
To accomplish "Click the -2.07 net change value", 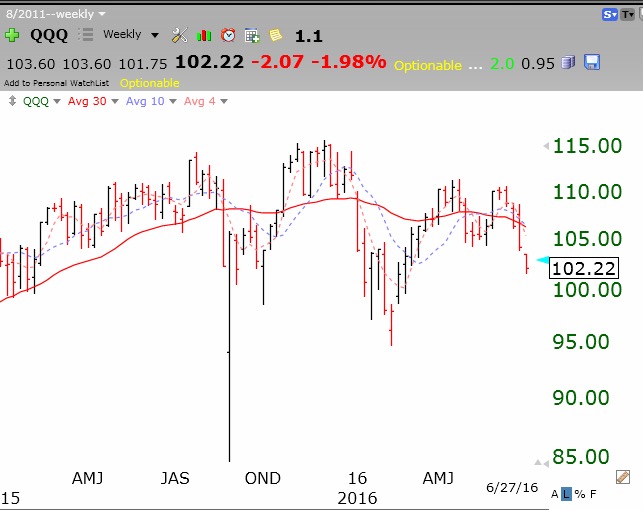I will point(277,62).
